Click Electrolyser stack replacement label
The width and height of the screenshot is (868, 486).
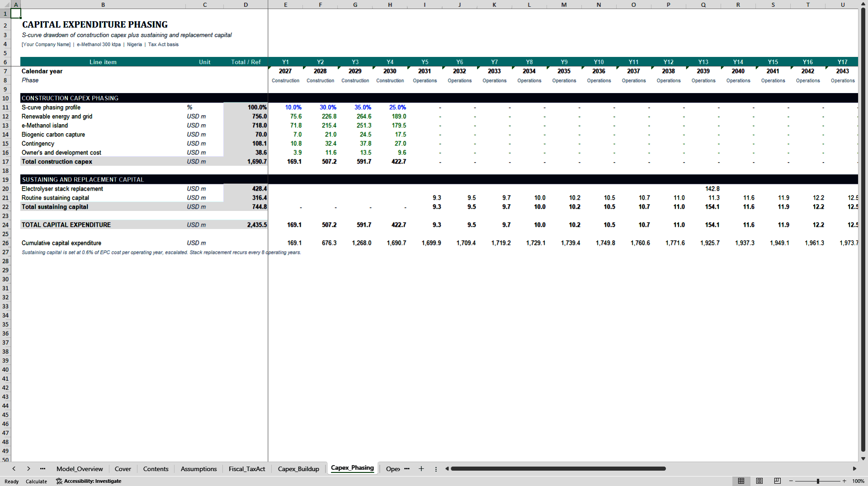(x=62, y=189)
